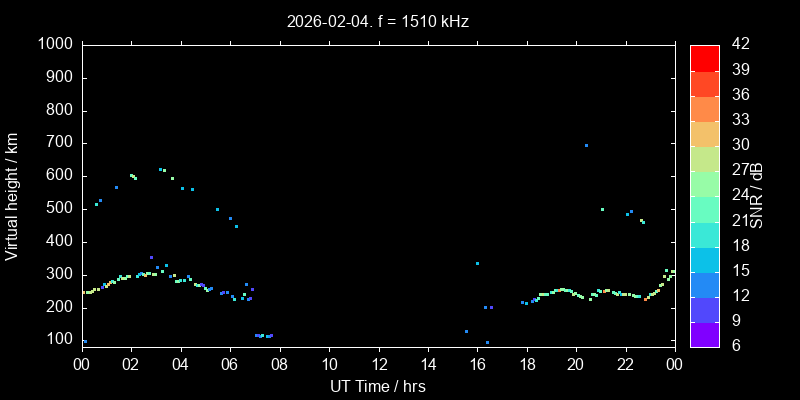Click the 'UT Time / hrs' axis label

pyautogui.click(x=378, y=386)
